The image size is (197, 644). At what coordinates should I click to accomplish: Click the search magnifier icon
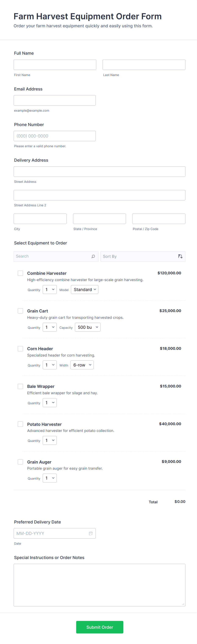tap(93, 256)
